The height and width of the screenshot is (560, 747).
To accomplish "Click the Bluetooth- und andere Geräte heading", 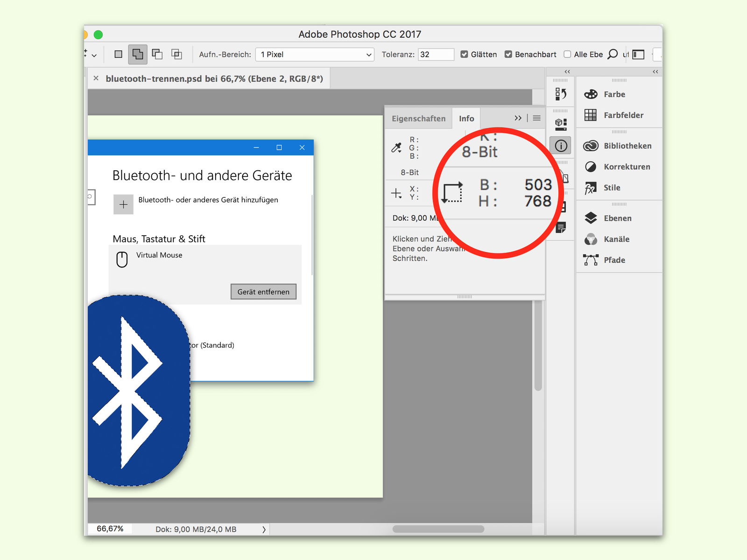I will [202, 175].
